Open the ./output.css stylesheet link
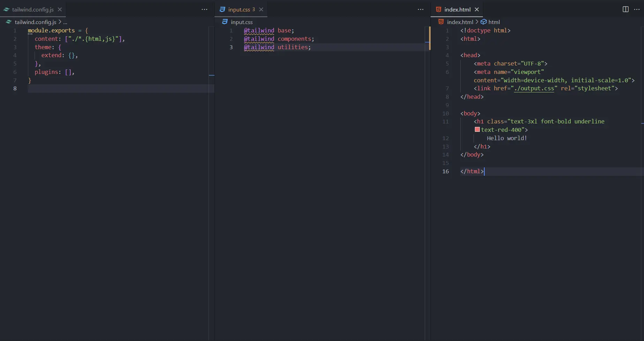The image size is (644, 341). coord(534,89)
